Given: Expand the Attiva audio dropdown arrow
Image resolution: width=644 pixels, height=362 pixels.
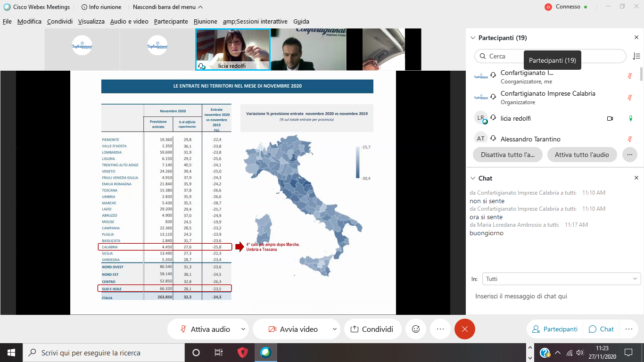Looking at the screenshot, I should pos(243,329).
